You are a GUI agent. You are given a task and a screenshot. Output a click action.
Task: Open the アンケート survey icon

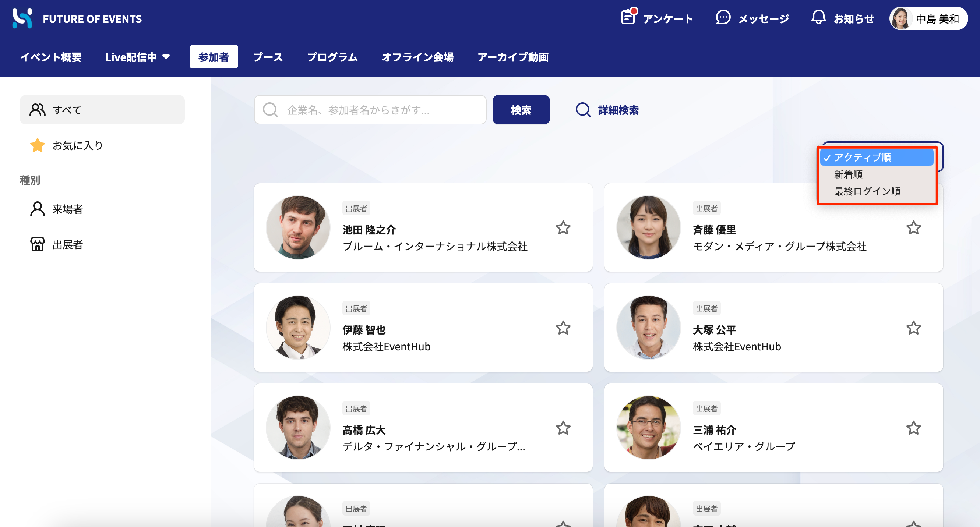pyautogui.click(x=628, y=17)
